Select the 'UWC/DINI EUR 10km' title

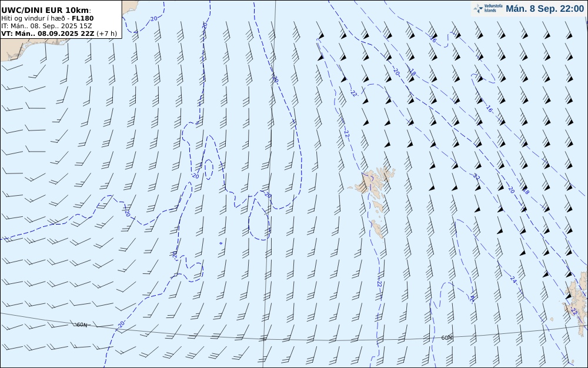(46, 10)
